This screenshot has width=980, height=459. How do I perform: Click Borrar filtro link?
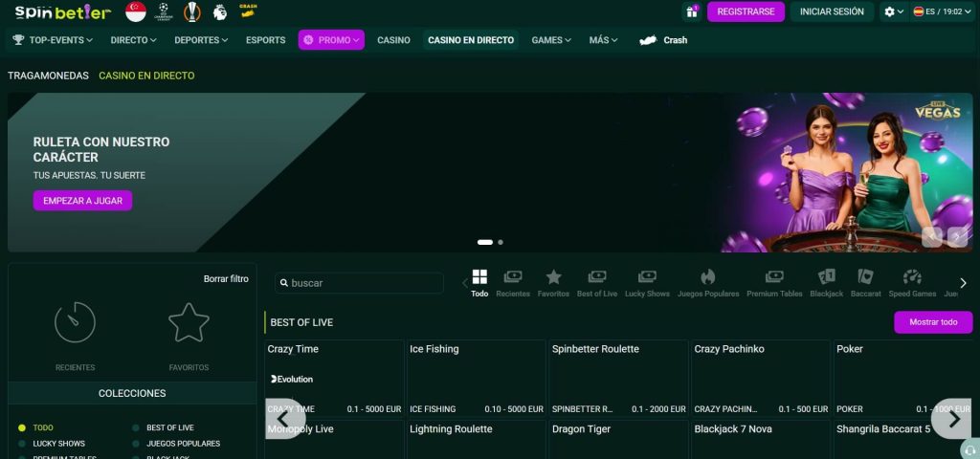[226, 279]
